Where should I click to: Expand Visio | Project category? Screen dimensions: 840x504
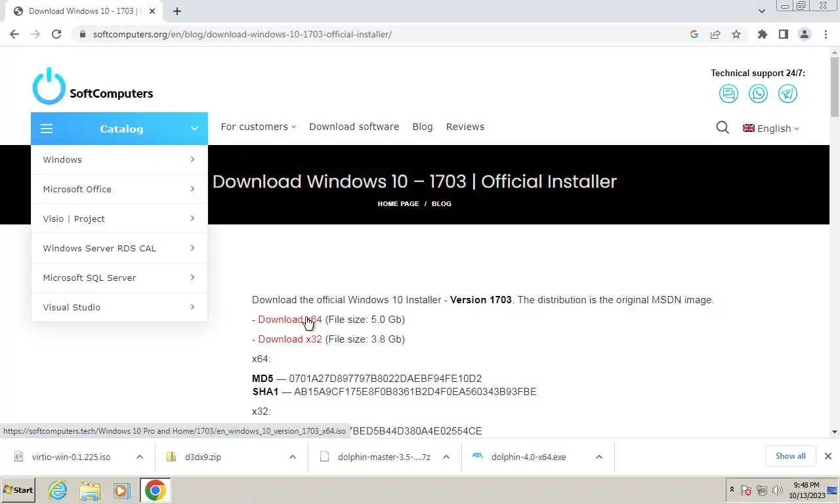point(119,219)
